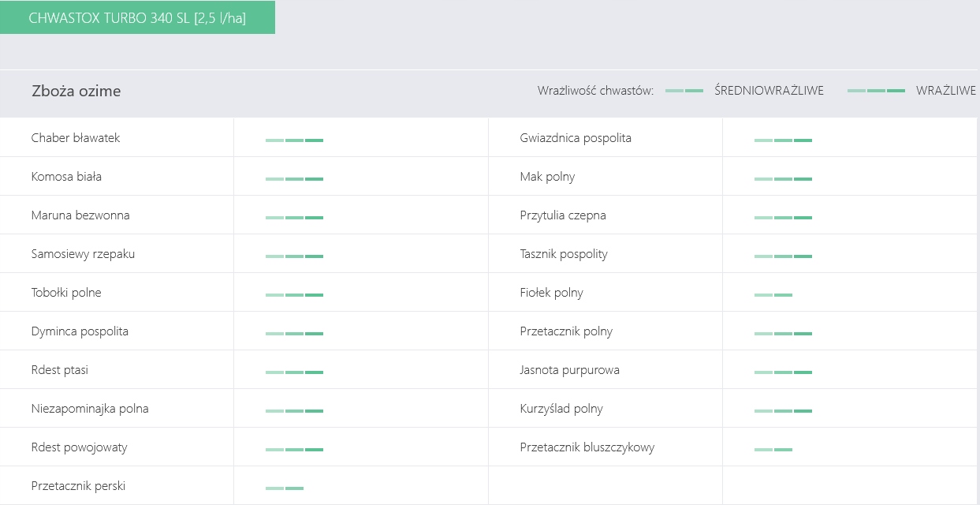Click the ŚREDNIOWRAŻLIWE legend text
The width and height of the screenshot is (980, 505).
pyautogui.click(x=769, y=92)
